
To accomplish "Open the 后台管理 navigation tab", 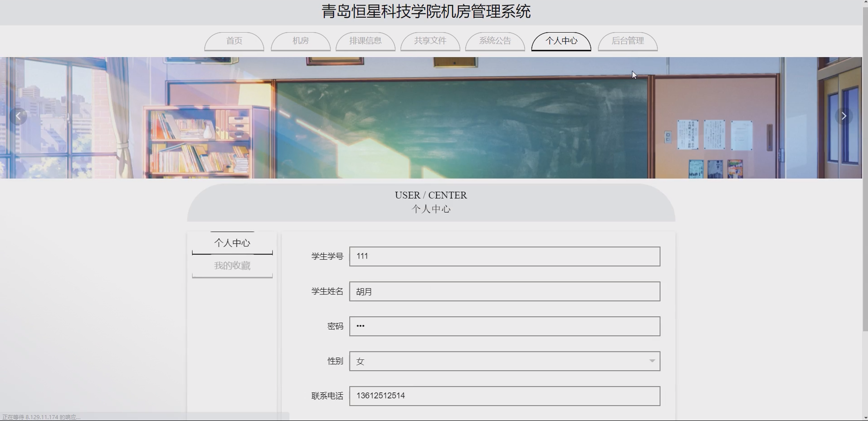I will tap(628, 41).
